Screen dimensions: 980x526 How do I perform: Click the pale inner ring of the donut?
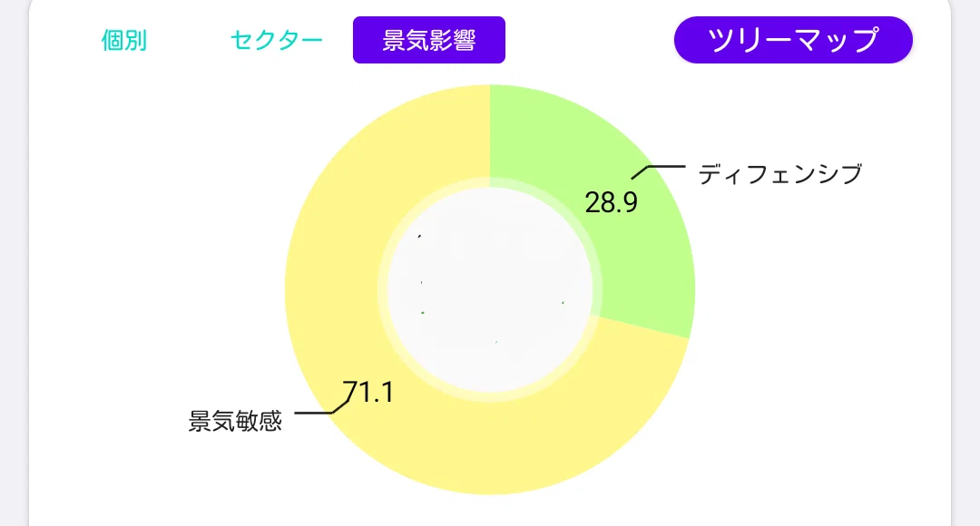(490, 182)
